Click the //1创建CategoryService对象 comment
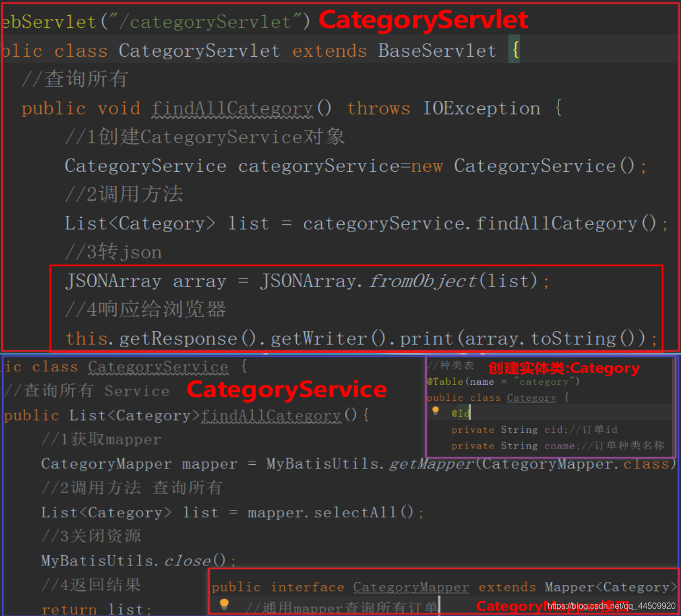Viewport: 681px width, 616px height. click(x=204, y=137)
